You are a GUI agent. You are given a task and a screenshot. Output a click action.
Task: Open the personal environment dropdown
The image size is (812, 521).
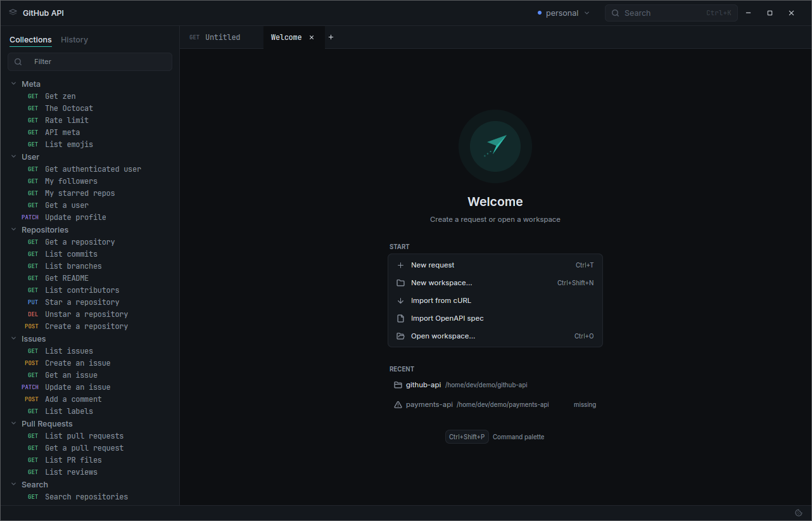coord(563,13)
